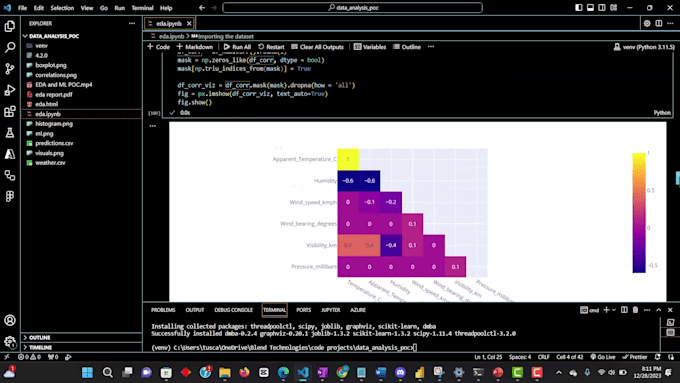
Task: Open customize layout icon in title bar
Action: click(614, 8)
